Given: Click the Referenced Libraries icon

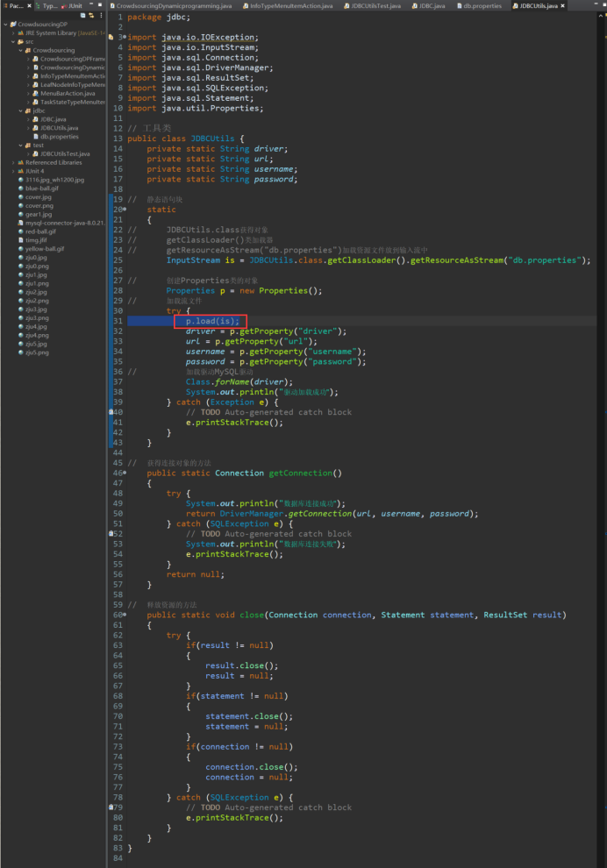Looking at the screenshot, I should click(x=21, y=163).
